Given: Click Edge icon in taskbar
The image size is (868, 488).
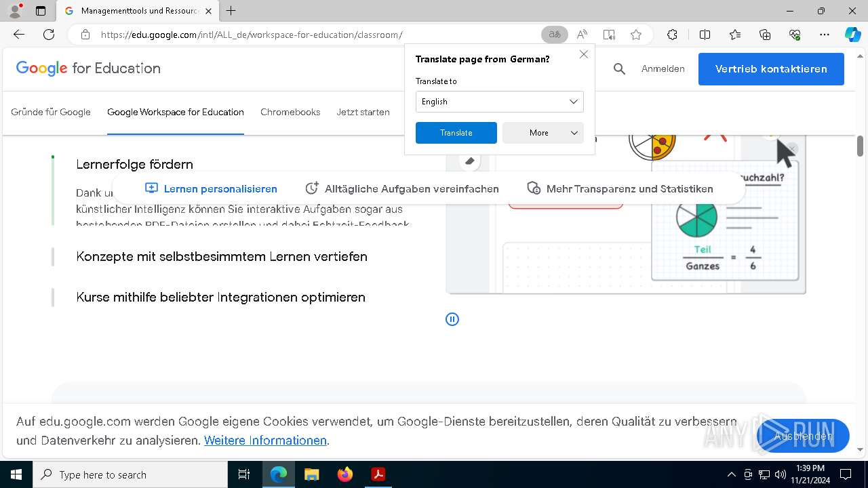Looking at the screenshot, I should point(279,474).
